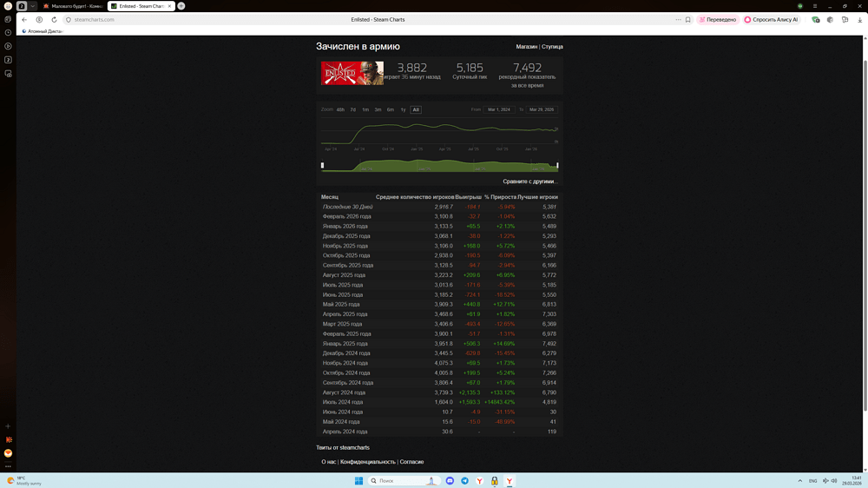Select the 1y zoom range
Image resolution: width=868 pixels, height=488 pixels.
pyautogui.click(x=403, y=109)
